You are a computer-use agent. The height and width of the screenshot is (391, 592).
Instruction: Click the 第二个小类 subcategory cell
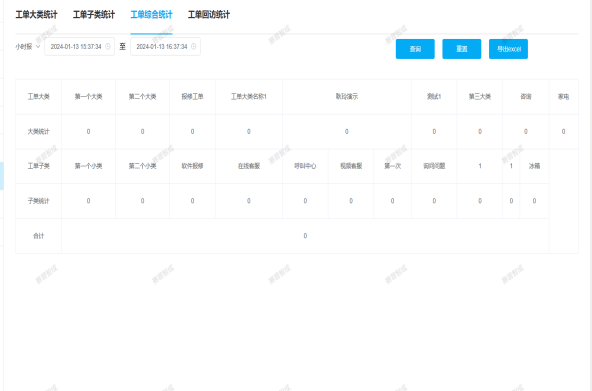(142, 166)
